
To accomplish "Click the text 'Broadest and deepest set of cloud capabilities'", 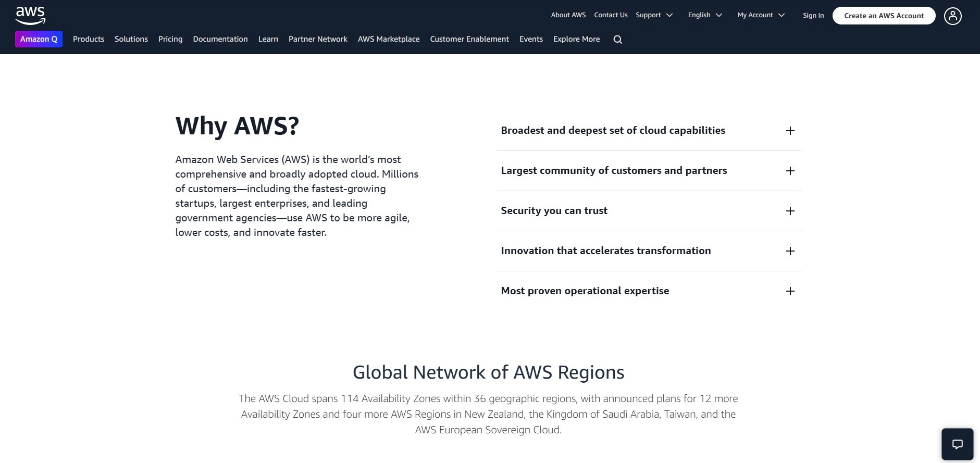I will tap(613, 130).
